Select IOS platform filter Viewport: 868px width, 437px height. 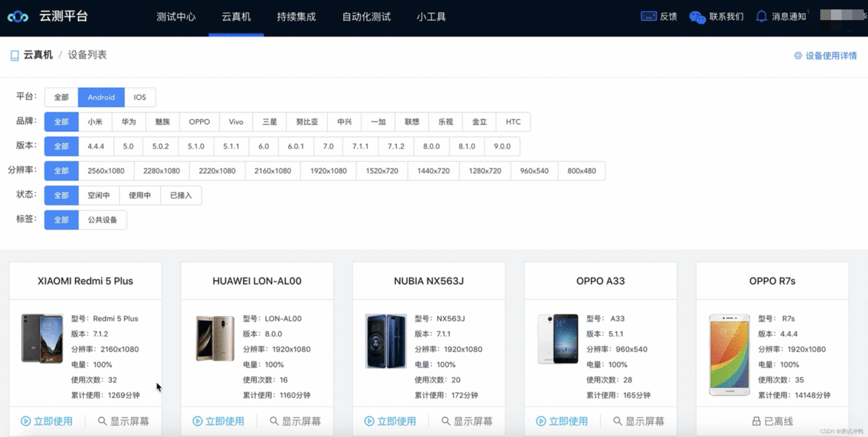click(140, 97)
